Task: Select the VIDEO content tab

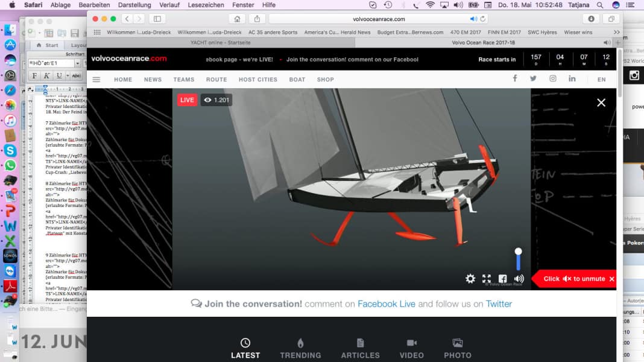Action: pyautogui.click(x=411, y=349)
